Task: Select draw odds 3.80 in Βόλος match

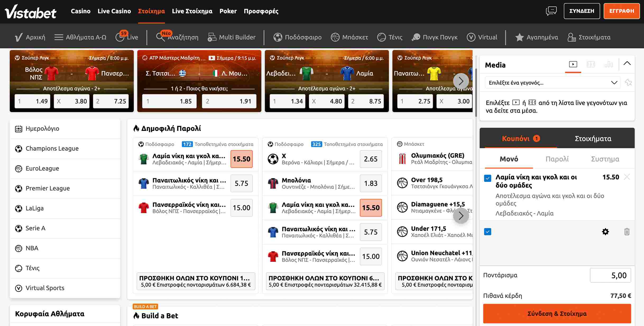Action: tap(72, 101)
